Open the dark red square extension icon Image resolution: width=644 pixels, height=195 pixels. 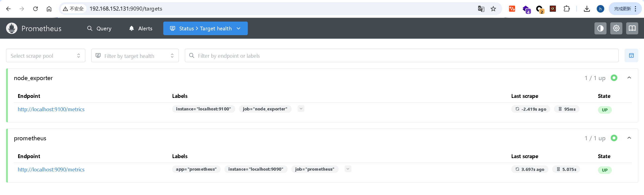coord(553,9)
